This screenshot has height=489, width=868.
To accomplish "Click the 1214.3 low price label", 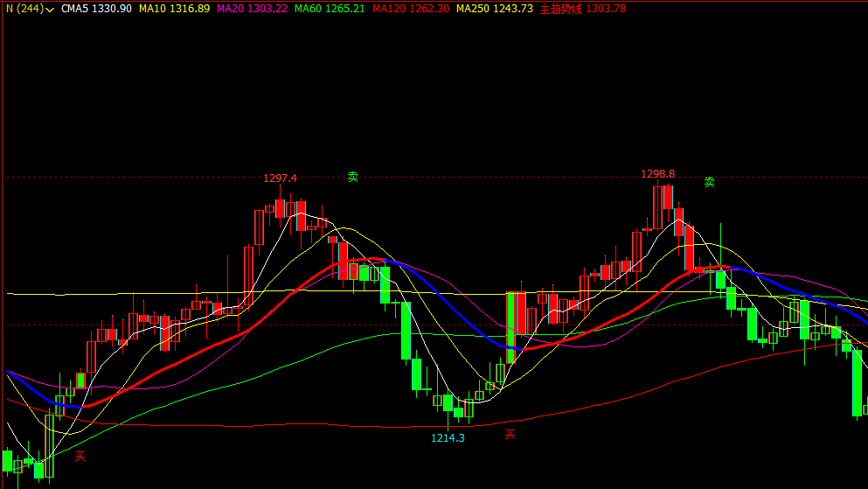I will [448, 438].
